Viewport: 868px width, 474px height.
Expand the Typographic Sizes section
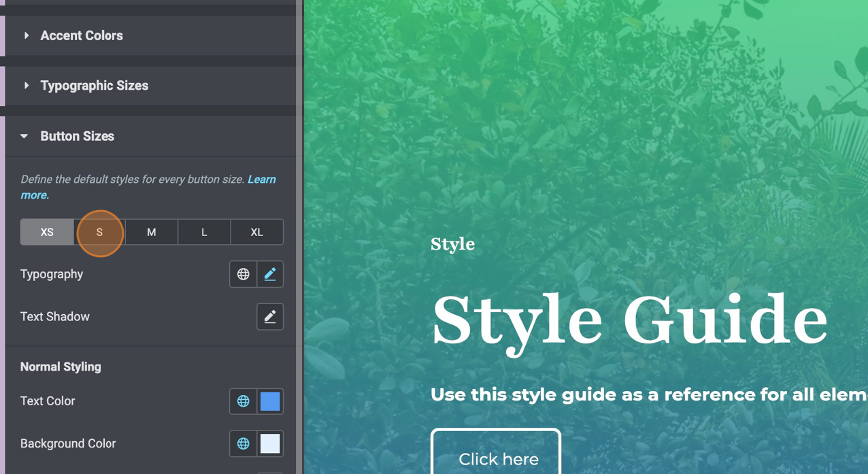[x=150, y=86]
